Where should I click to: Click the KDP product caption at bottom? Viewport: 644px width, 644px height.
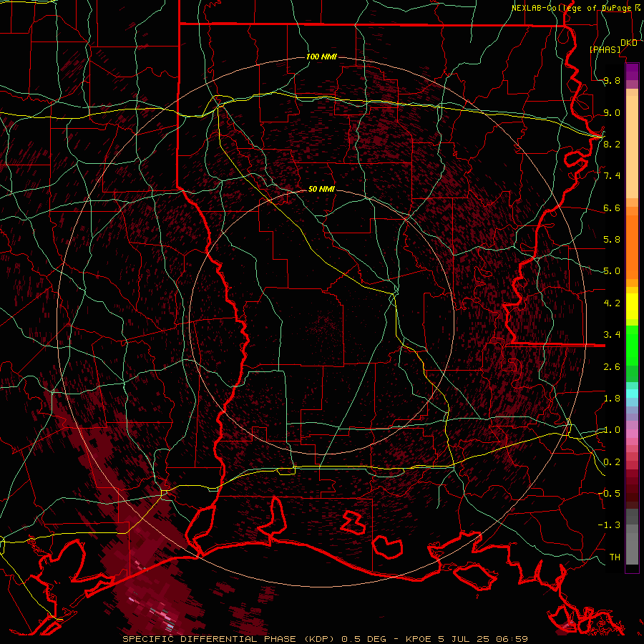pyautogui.click(x=325, y=639)
